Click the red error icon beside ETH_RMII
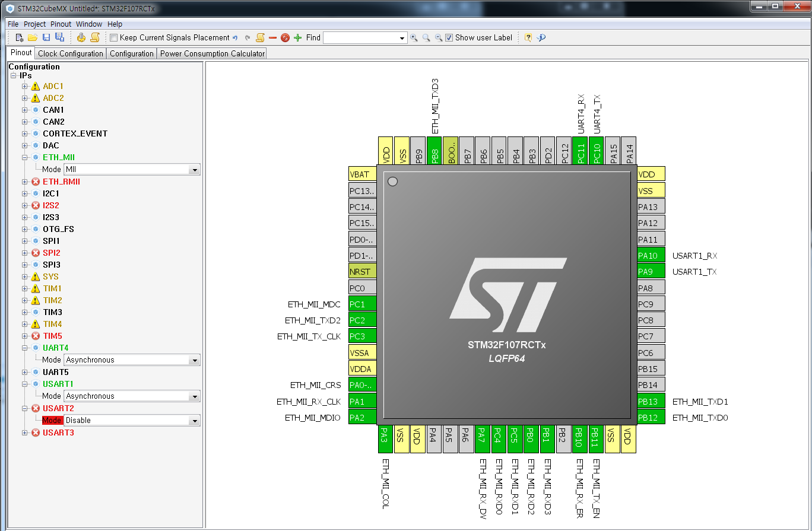The height and width of the screenshot is (531, 812). [36, 182]
